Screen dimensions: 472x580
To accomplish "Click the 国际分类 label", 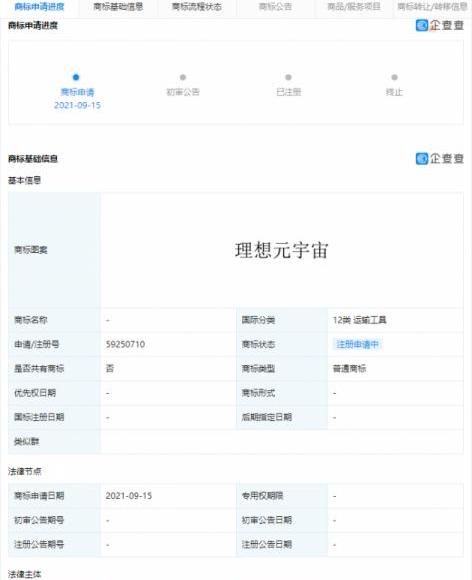I will [258, 320].
